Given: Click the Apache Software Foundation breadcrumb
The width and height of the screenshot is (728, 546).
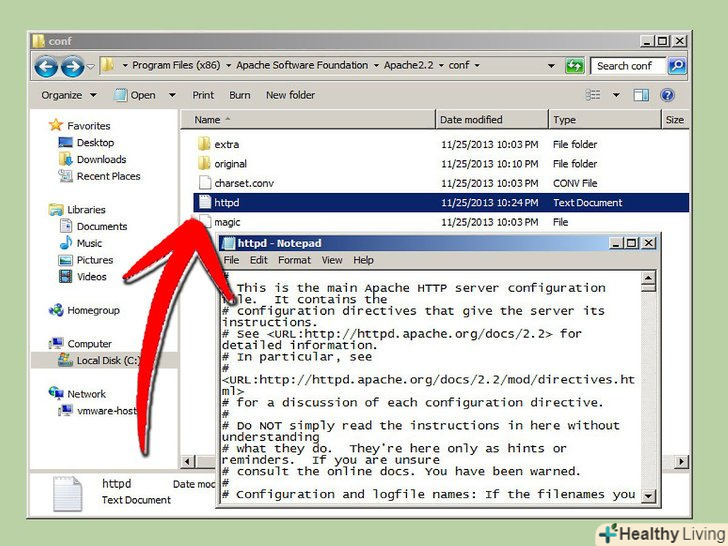Looking at the screenshot, I should coord(302,65).
